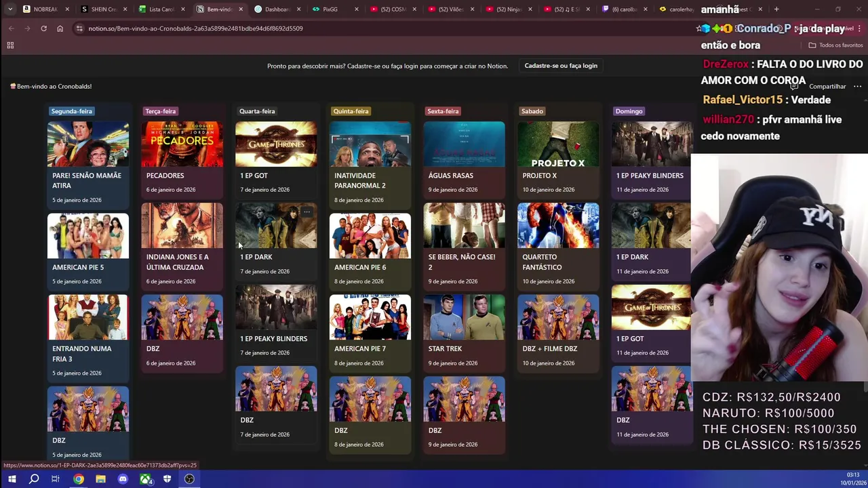868x488 pixels.
Task: Go back with the browser back arrow
Action: (x=11, y=28)
